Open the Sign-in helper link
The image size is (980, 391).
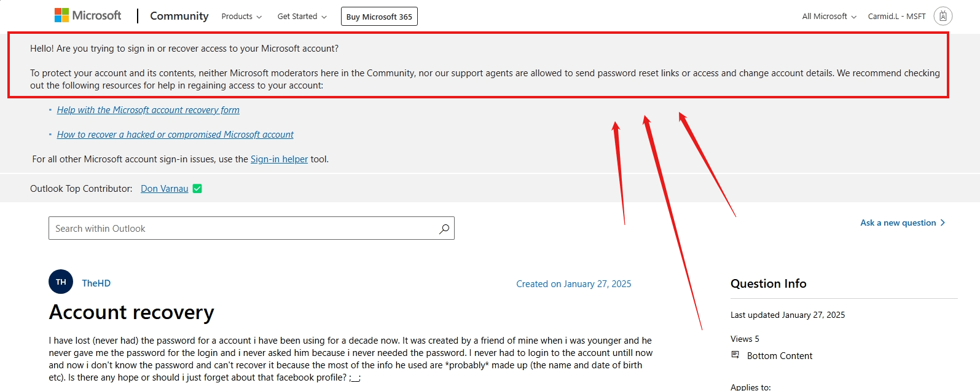(x=279, y=159)
